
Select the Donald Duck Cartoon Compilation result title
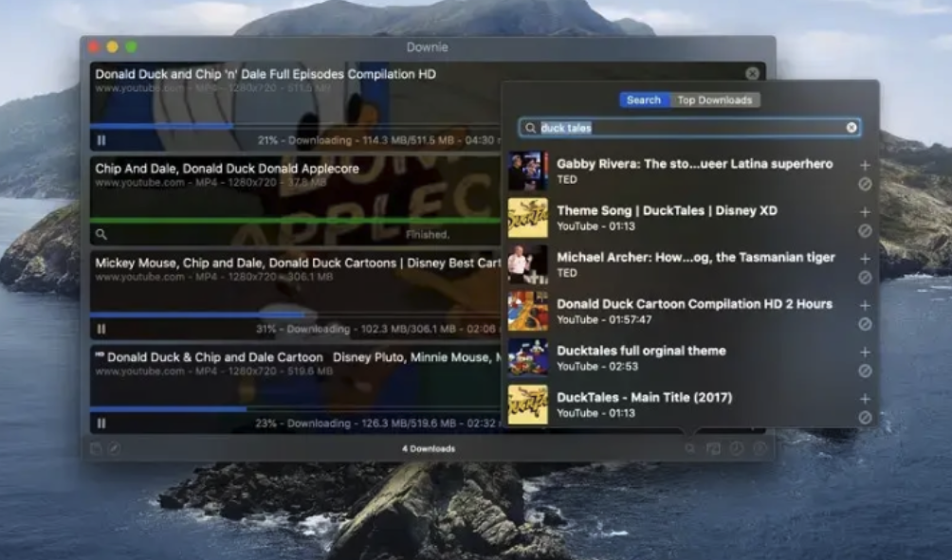click(694, 304)
